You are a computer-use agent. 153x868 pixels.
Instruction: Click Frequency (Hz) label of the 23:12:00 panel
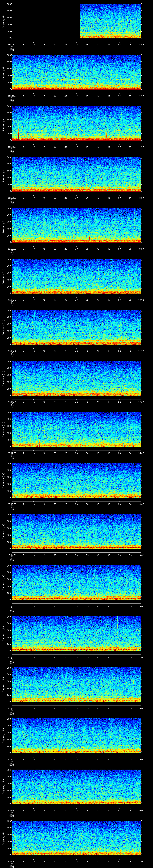coord(4,430)
